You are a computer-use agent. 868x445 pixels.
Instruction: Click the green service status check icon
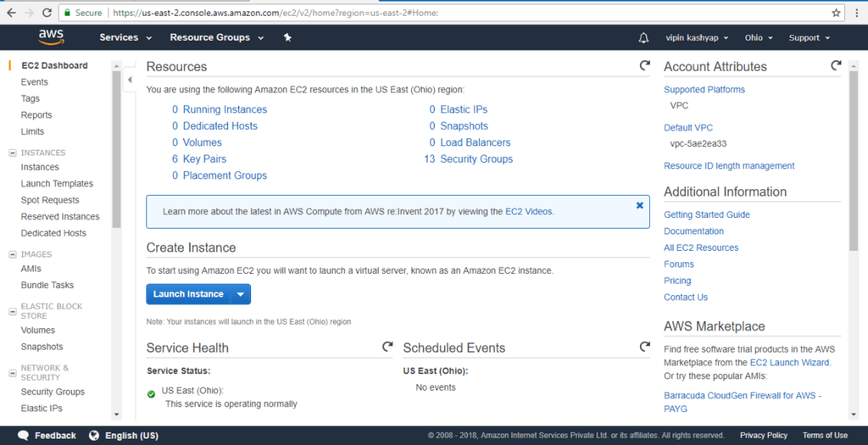tap(151, 394)
